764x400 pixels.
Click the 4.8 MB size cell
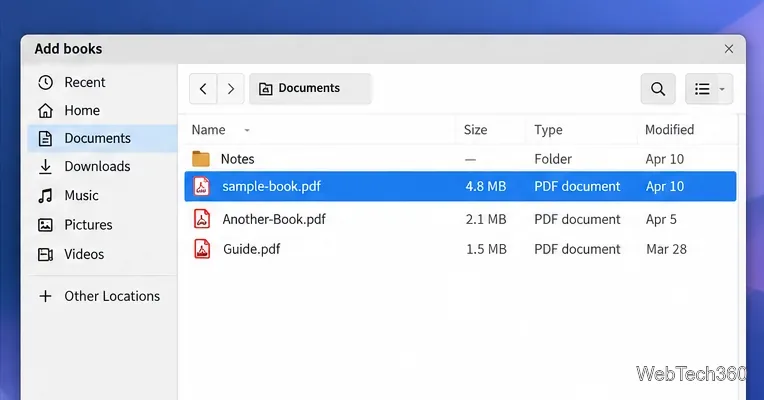486,187
